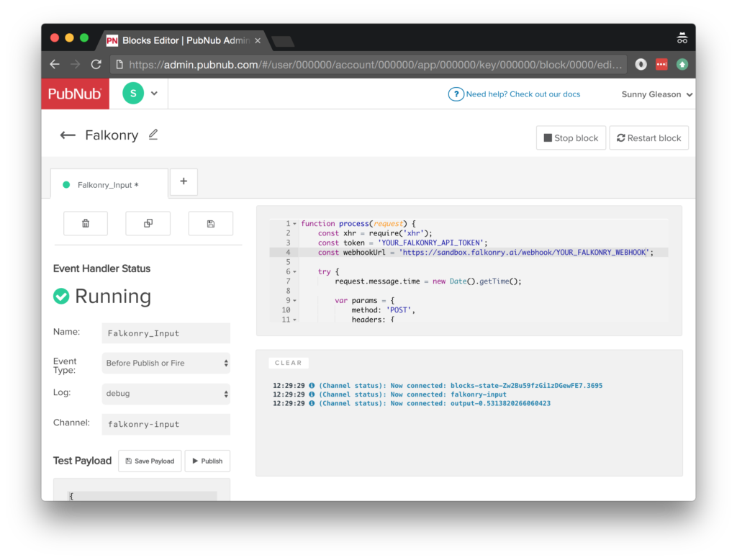The width and height of the screenshot is (737, 560).
Task: Click inside the Channel input field
Action: coord(166,424)
